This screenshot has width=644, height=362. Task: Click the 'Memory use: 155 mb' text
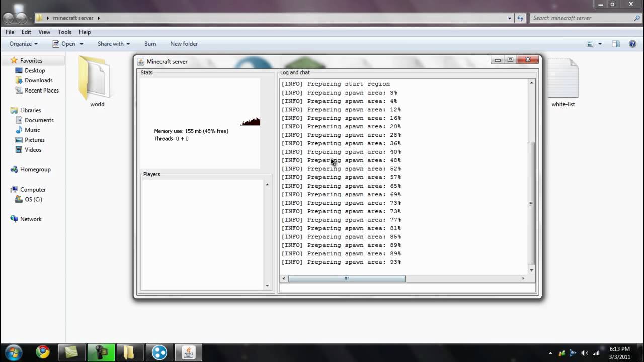(191, 131)
